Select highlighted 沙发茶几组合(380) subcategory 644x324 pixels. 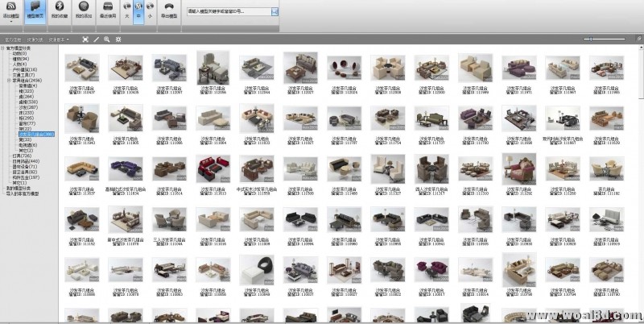[x=36, y=134]
